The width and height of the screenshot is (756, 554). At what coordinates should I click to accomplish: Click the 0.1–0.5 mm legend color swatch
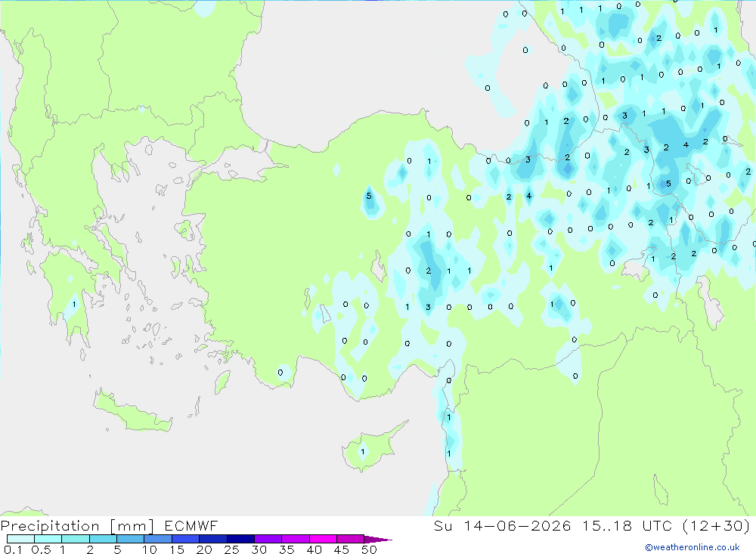tap(20, 539)
